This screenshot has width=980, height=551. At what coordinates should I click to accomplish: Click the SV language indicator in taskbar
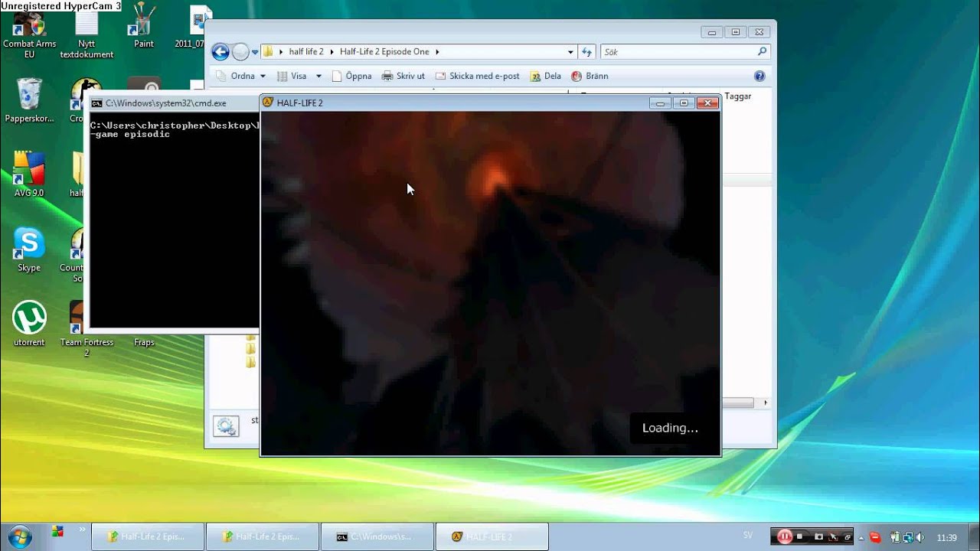[x=748, y=535]
